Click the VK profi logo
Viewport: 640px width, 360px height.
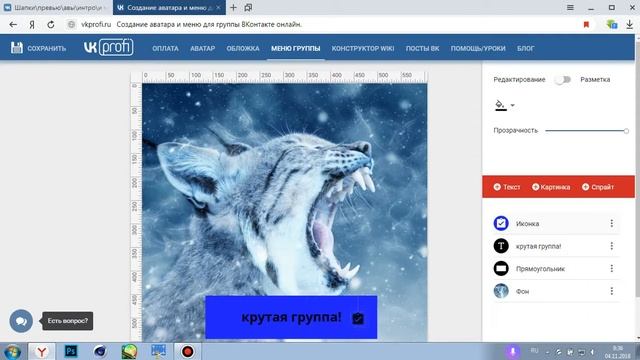(x=109, y=47)
